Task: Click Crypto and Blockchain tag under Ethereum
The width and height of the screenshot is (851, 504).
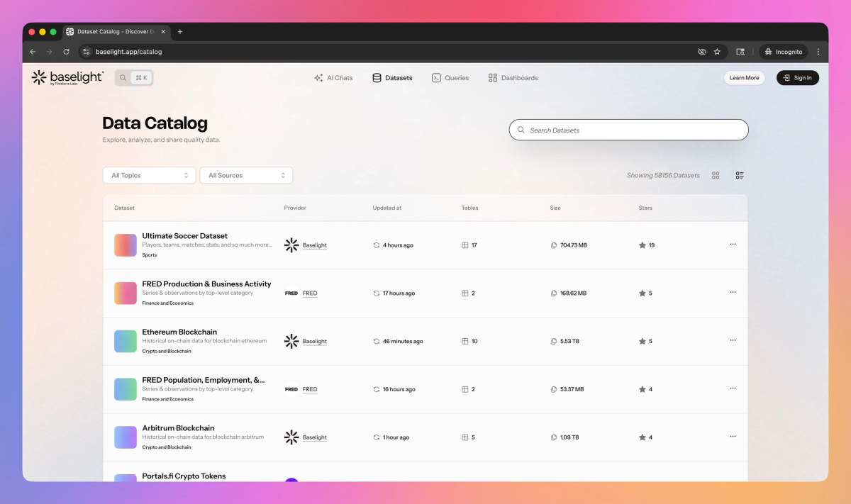Action: pos(167,352)
